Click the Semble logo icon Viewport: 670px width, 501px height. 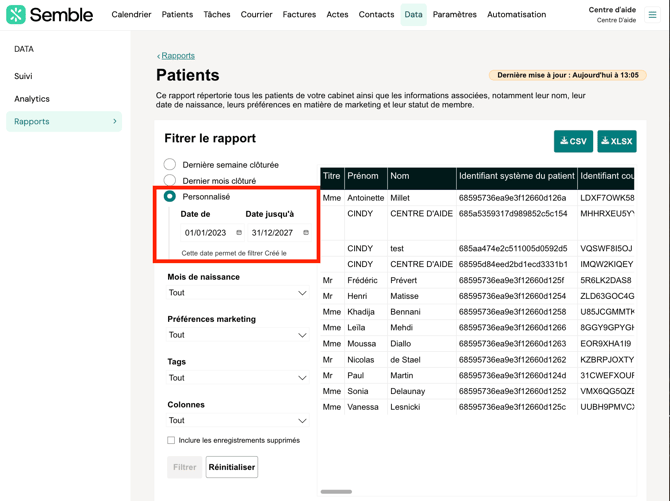(x=16, y=15)
